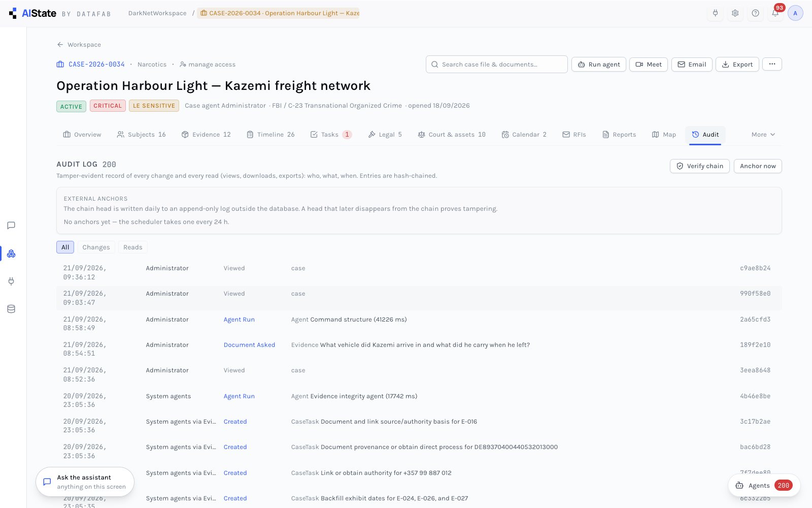The width and height of the screenshot is (812, 508).
Task: Click the manage access people icon
Action: 183,65
